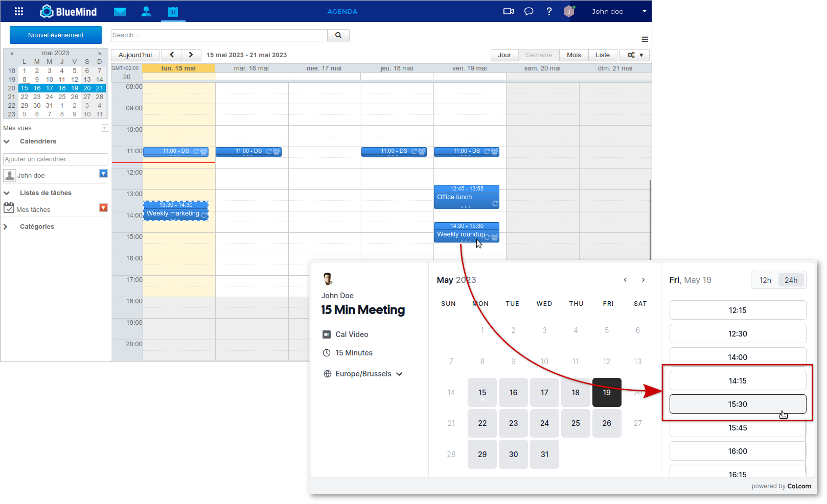
Task: Open the chat bubble icon
Action: pos(529,11)
